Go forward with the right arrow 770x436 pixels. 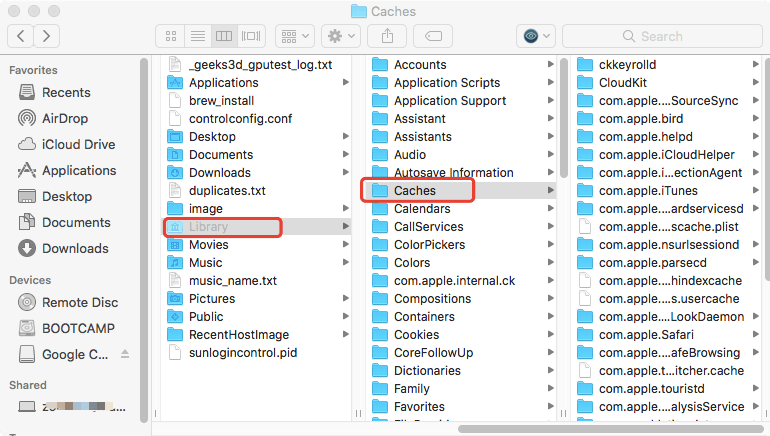46,36
